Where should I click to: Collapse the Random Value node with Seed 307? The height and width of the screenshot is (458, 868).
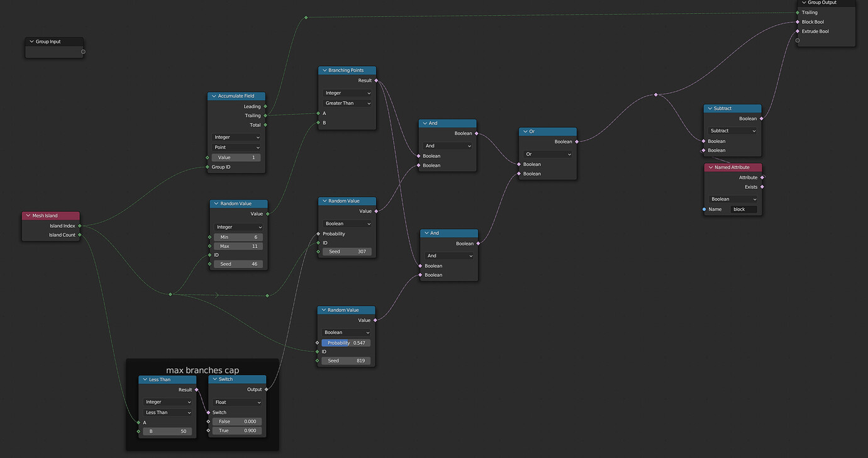[x=325, y=201]
